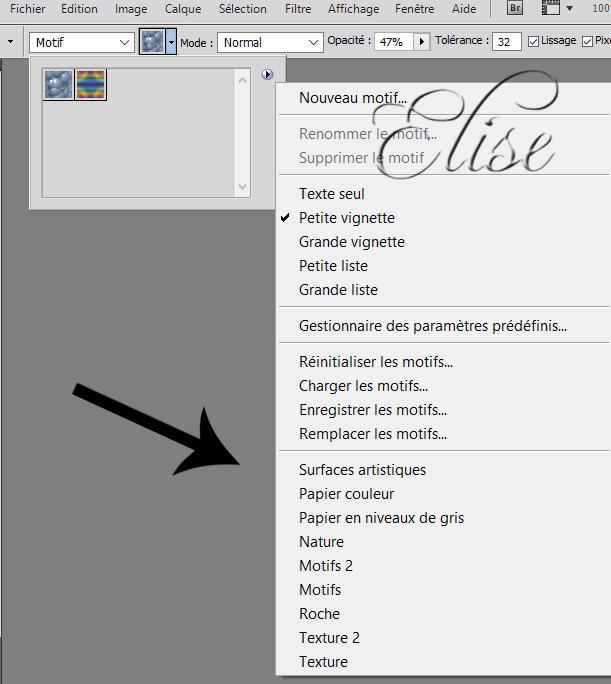Launch Adobe Bridge with the Br icon
The height and width of the screenshot is (684, 611).
coord(515,8)
